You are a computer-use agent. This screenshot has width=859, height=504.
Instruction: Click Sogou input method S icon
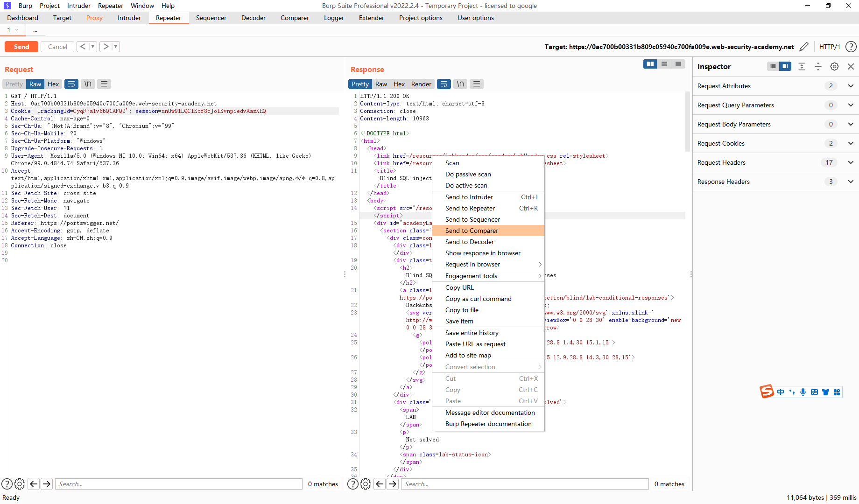click(x=767, y=392)
